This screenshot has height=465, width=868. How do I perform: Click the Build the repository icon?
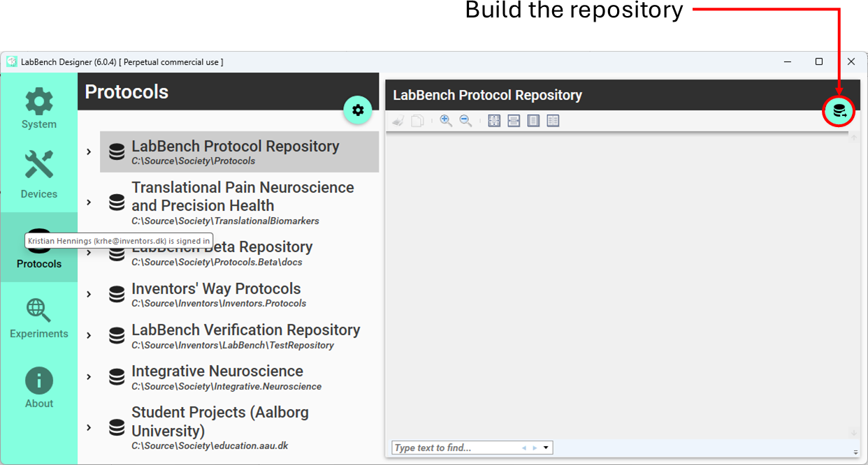(839, 111)
